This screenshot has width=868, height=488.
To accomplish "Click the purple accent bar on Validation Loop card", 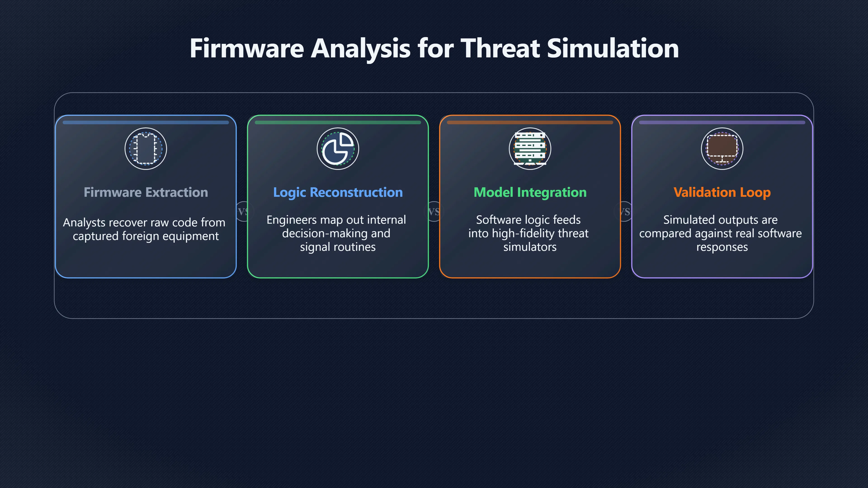I will pos(722,122).
